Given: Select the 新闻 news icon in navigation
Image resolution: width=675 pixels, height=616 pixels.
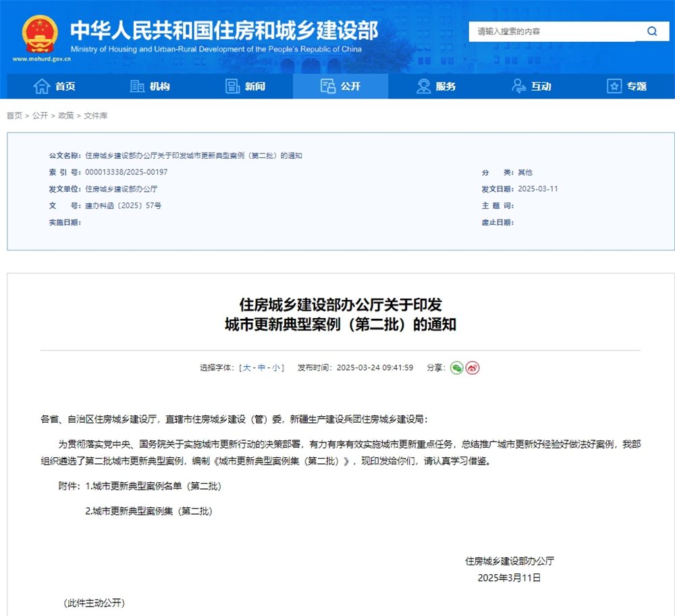Looking at the screenshot, I should [231, 86].
